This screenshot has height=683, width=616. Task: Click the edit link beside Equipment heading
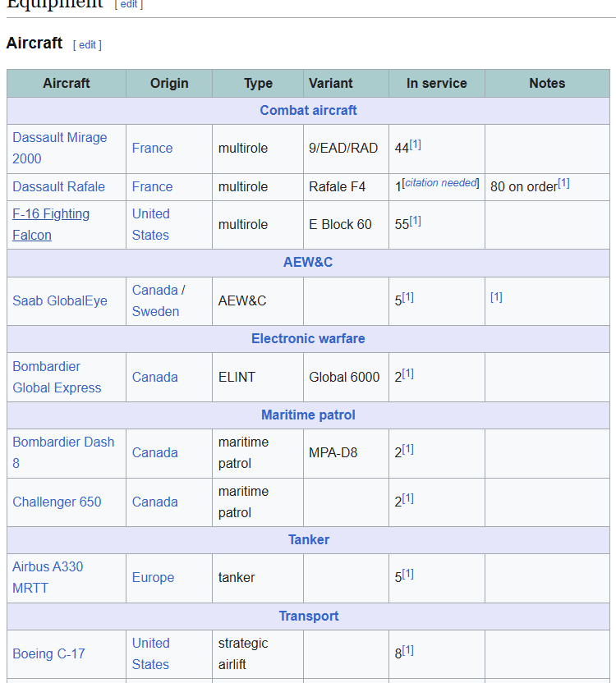129,4
